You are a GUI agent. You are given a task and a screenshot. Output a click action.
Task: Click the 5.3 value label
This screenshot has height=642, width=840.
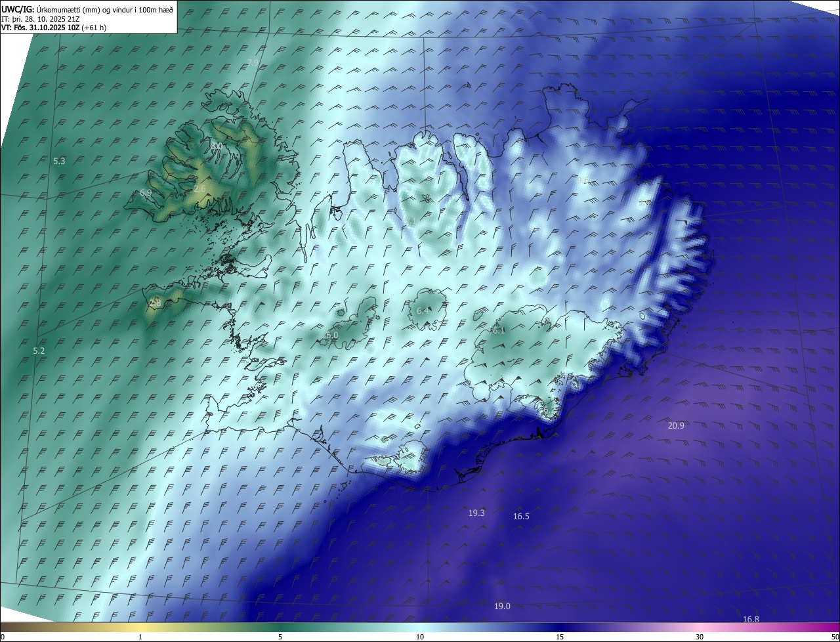59,161
